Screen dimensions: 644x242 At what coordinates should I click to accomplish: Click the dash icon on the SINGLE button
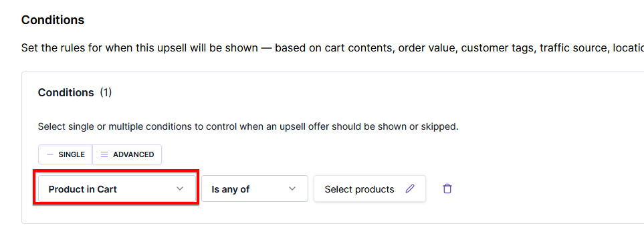[x=50, y=154]
